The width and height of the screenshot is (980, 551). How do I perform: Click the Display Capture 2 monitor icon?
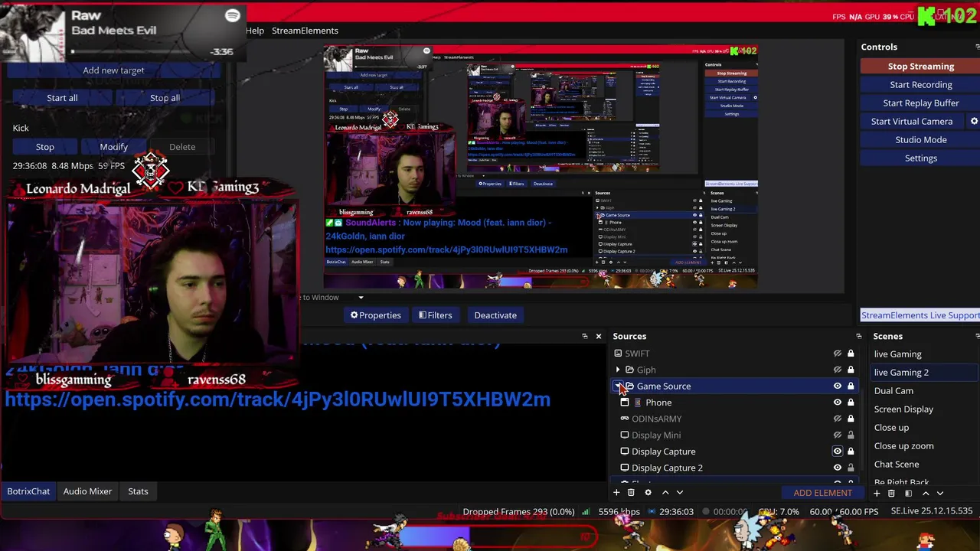tap(625, 468)
